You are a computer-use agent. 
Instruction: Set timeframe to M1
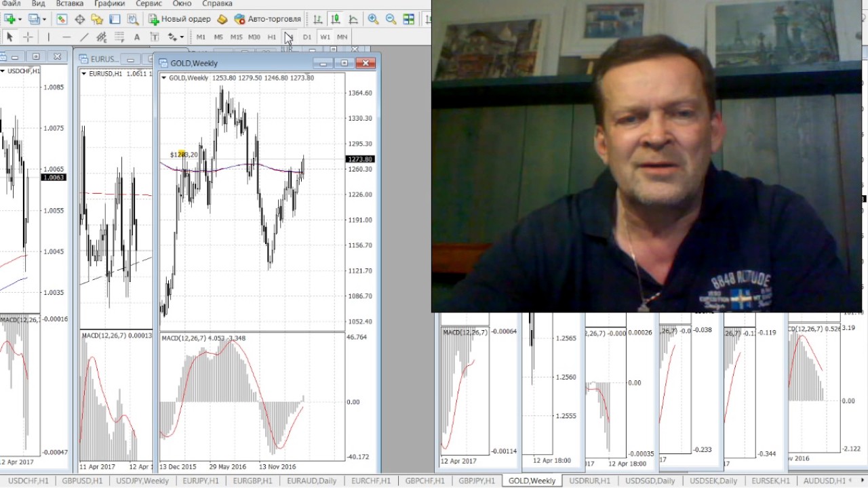point(201,37)
